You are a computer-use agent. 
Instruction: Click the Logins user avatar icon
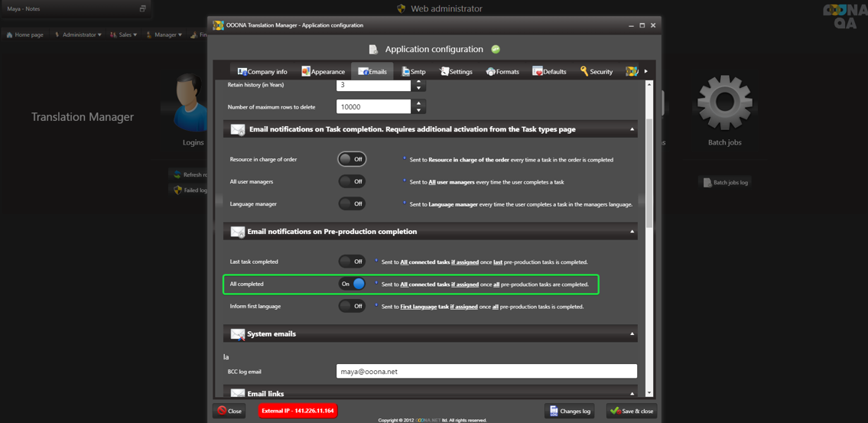click(x=189, y=103)
